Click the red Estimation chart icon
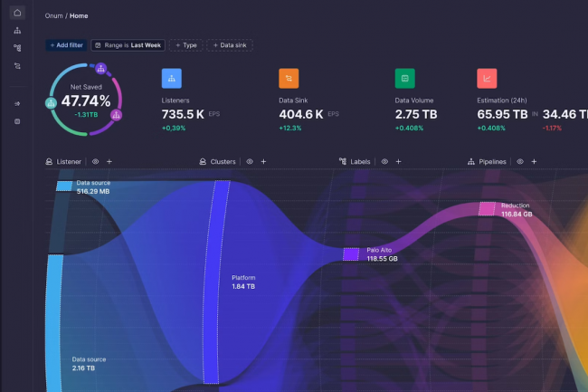Screen dimensions: 588x392 pyautogui.click(x=487, y=79)
